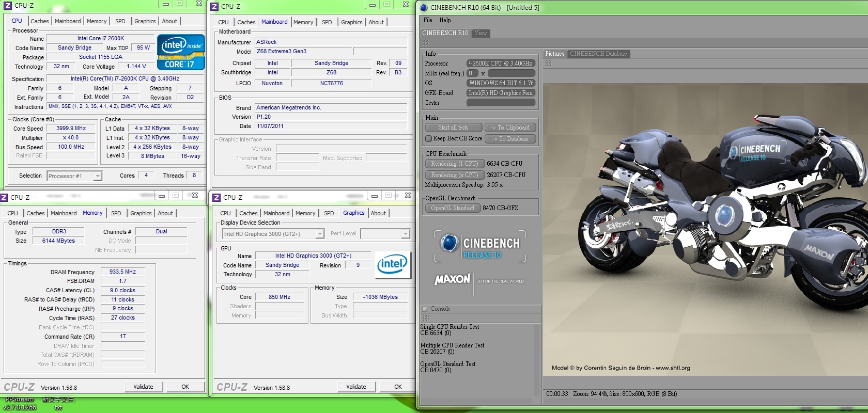The width and height of the screenshot is (868, 413).
Task: Open Memory tab in CPU-Z window showing Display Device Selection
Action: point(305,213)
